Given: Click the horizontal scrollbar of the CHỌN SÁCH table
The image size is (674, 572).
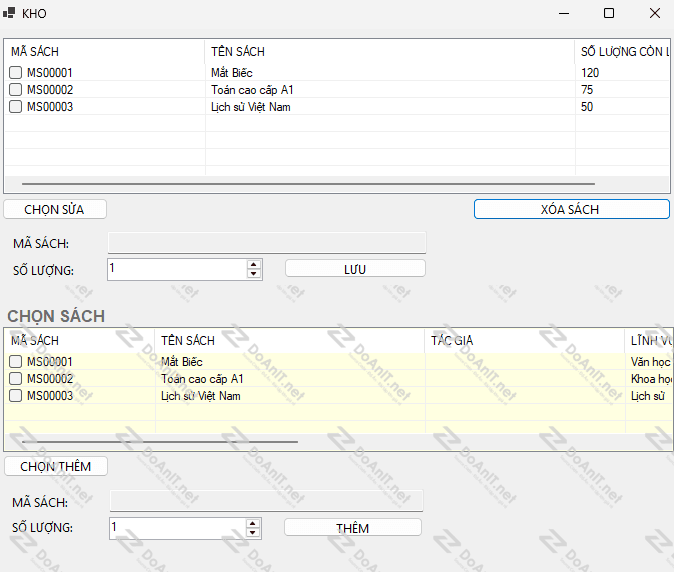Looking at the screenshot, I should pyautogui.click(x=159, y=441).
